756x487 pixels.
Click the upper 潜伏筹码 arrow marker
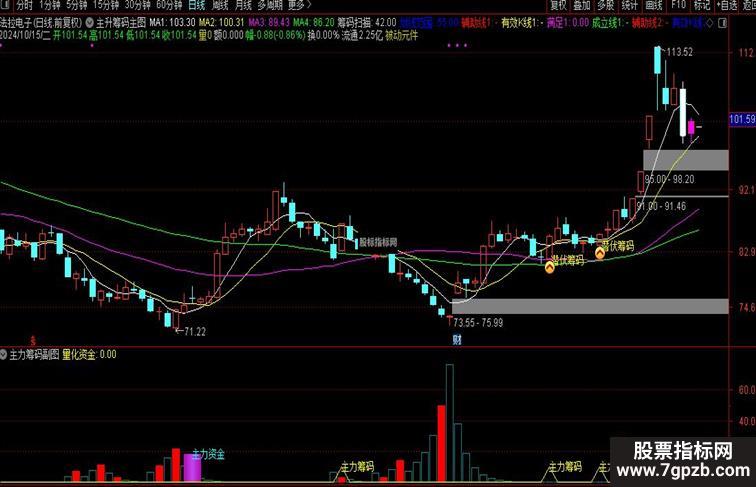pos(600,253)
